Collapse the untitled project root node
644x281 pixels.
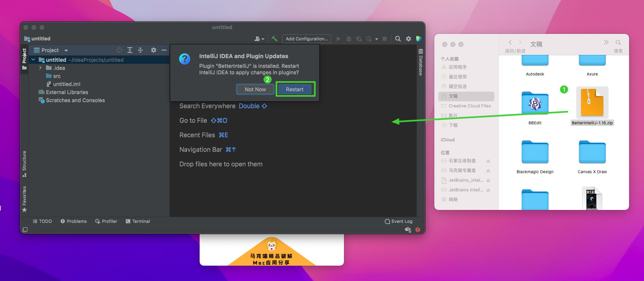coord(33,60)
